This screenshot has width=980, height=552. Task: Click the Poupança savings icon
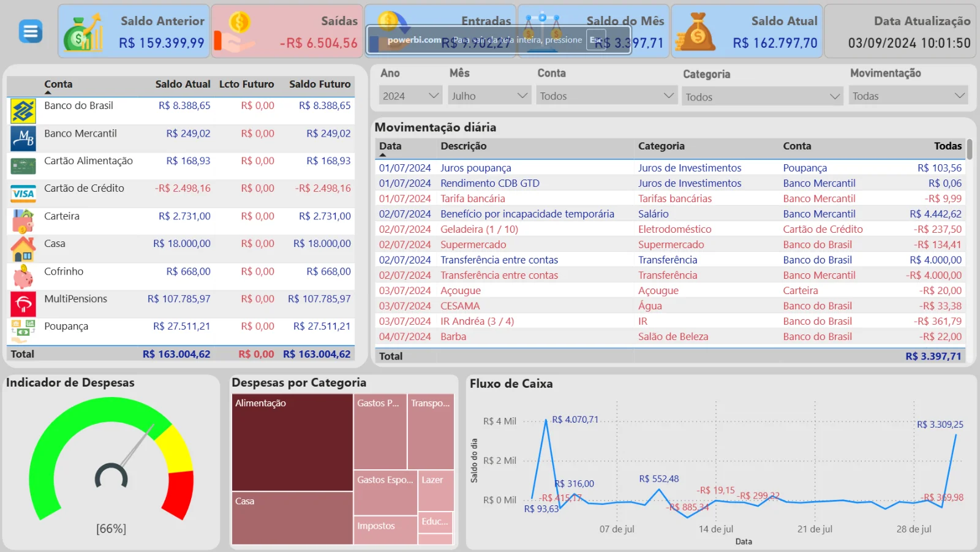point(23,331)
